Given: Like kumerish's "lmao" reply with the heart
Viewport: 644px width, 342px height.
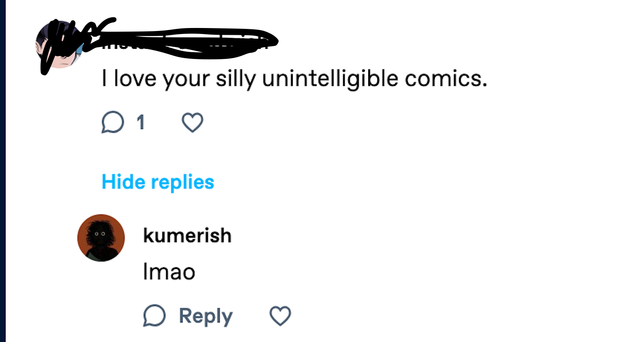Looking at the screenshot, I should (280, 316).
